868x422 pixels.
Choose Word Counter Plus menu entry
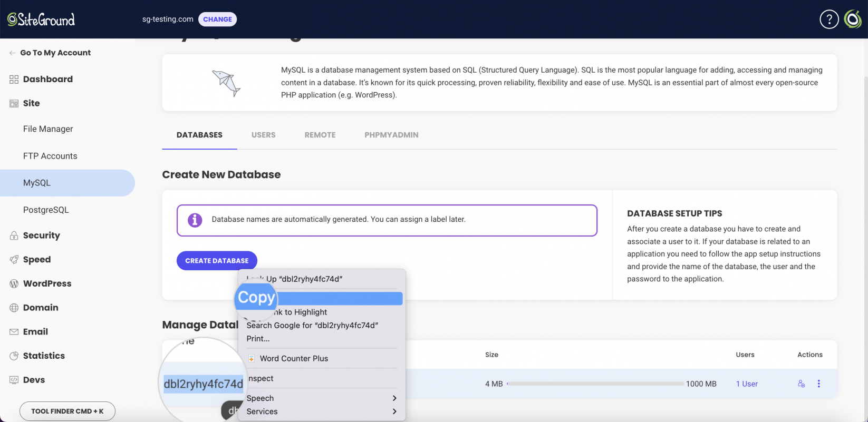click(322, 359)
